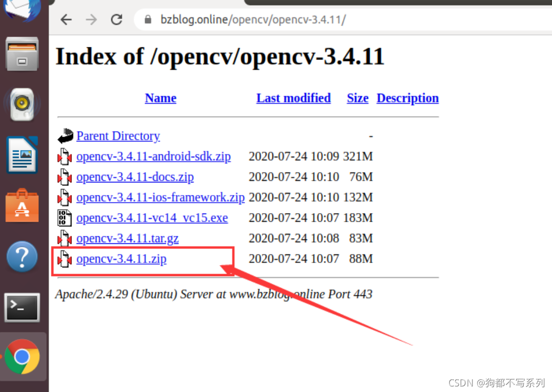Viewport: 552px width, 392px height.
Task: Click the 183M size of vc14_vc15.exe
Action: click(x=358, y=218)
